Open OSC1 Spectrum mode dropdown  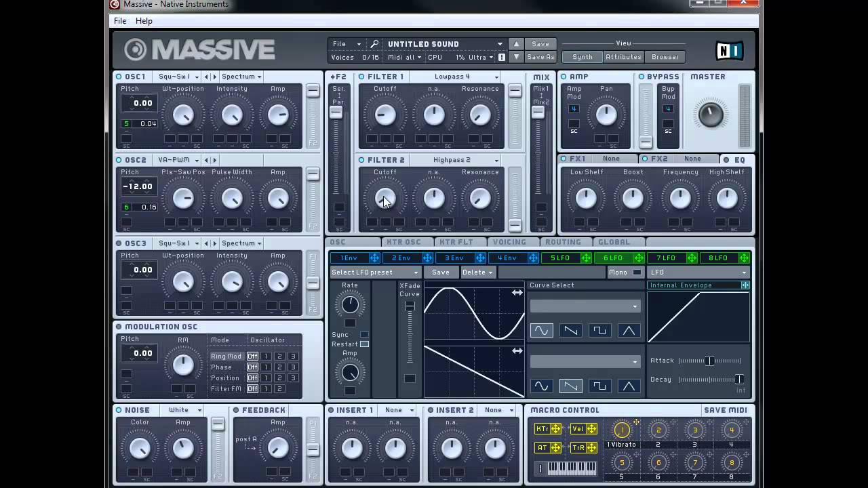241,77
